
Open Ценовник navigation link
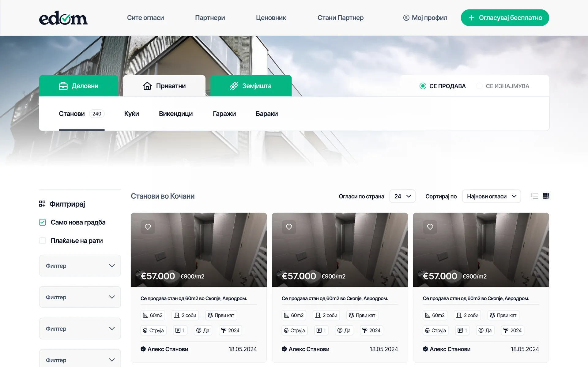click(271, 18)
